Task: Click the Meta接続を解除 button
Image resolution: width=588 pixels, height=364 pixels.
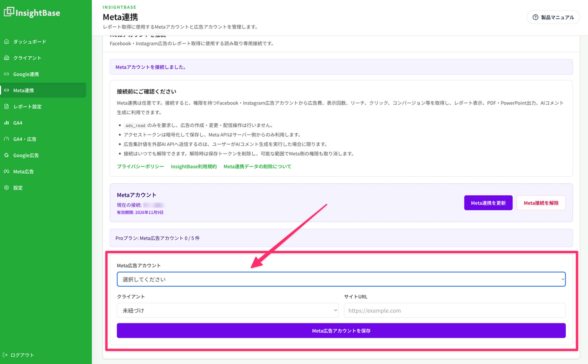Action: click(x=541, y=203)
